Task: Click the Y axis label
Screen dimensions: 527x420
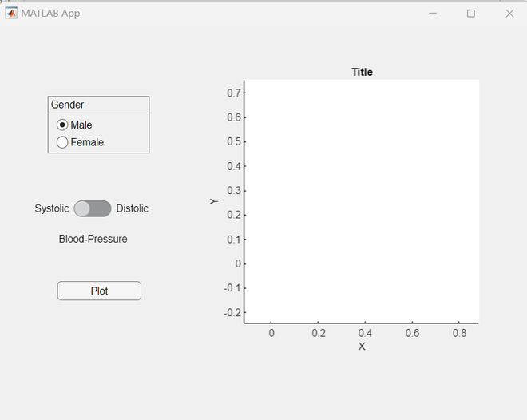Action: pos(214,201)
